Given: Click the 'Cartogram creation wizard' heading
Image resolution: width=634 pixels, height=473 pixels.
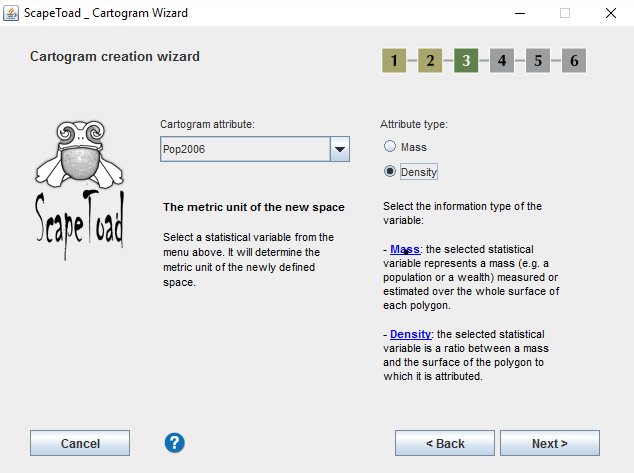Looking at the screenshot, I should tap(115, 56).
